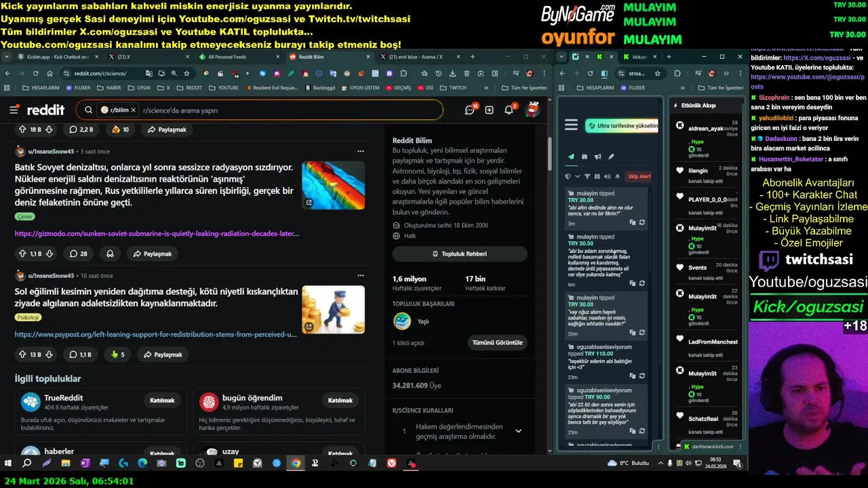Click Ultra tarifesine yükseltin upgrade button
This screenshot has height=488, width=868.
623,125
